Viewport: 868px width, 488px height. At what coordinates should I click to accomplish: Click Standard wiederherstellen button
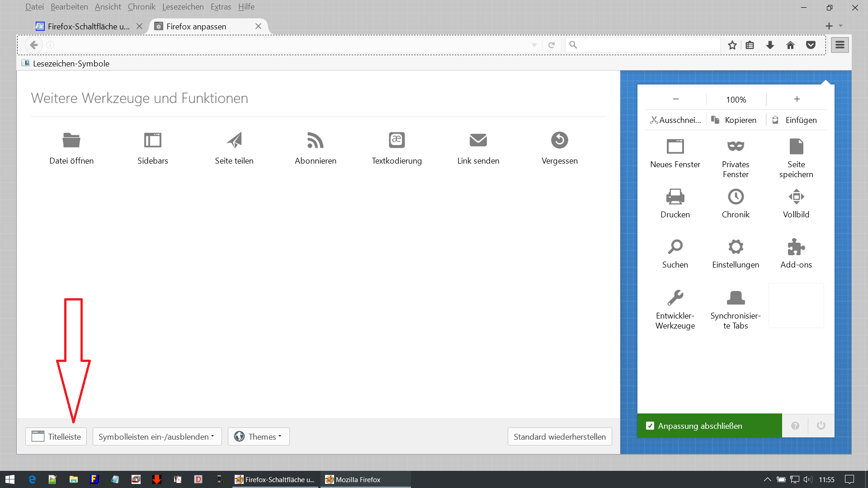pos(559,436)
